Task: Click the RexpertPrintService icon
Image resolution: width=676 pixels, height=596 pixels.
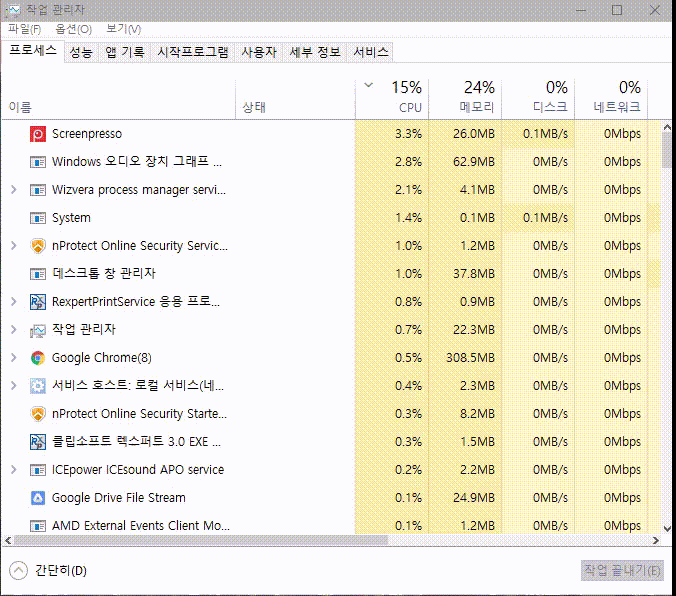Action: point(38,302)
